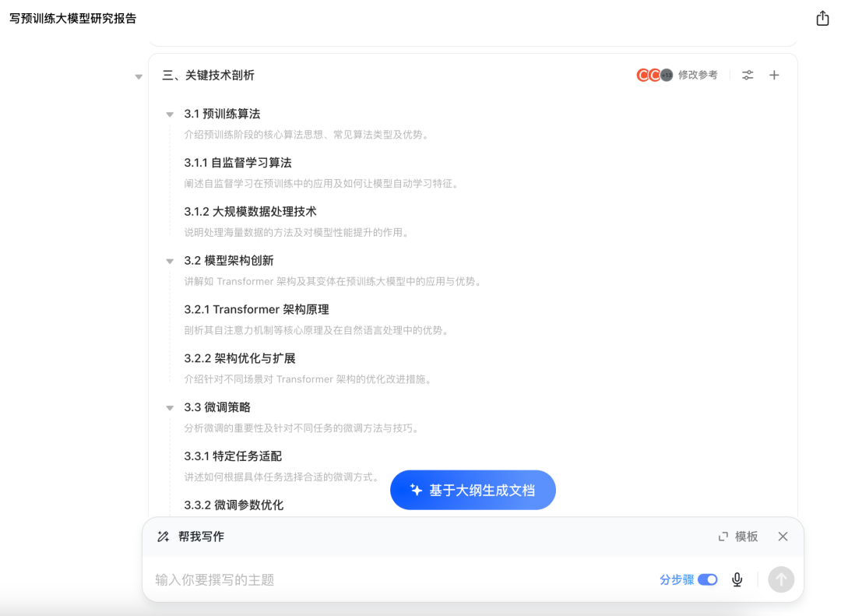This screenshot has height=616, width=841.
Task: Activate the microphone voice input icon
Action: (737, 579)
